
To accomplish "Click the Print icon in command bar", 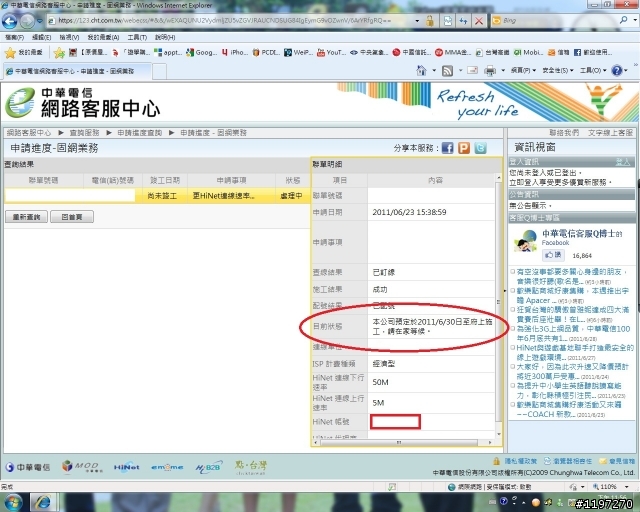I will [490, 71].
